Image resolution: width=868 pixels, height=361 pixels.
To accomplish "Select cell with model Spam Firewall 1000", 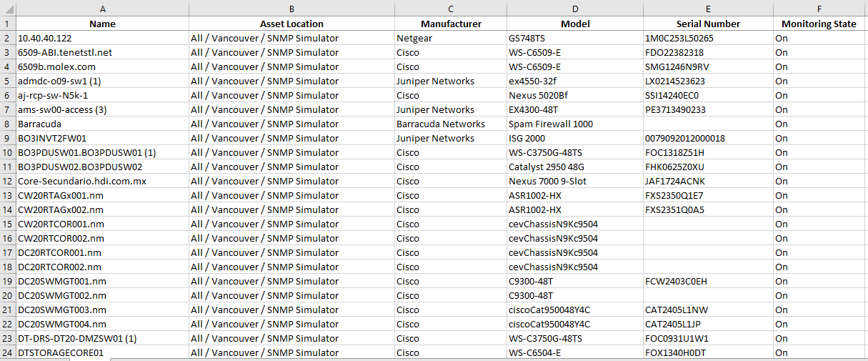I will [x=574, y=124].
